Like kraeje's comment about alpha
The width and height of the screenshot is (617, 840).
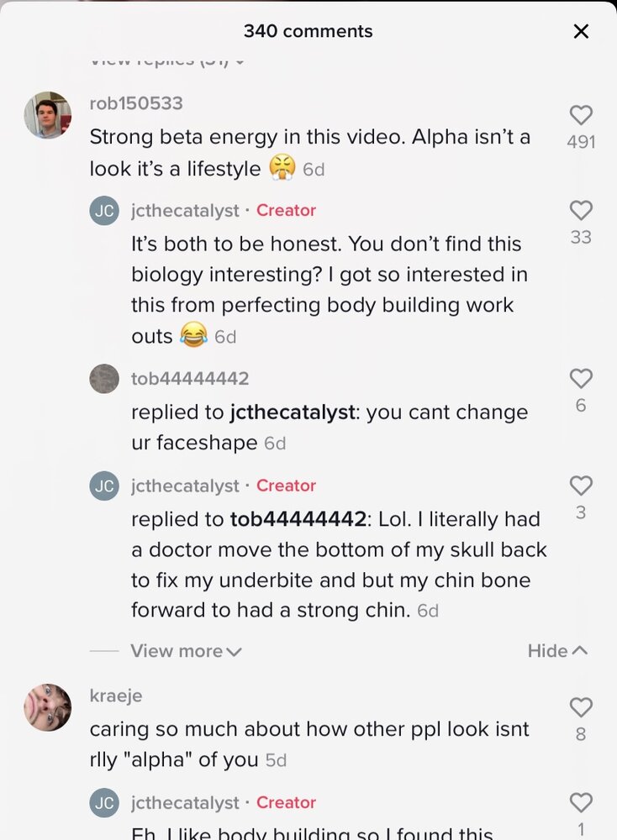coord(581,707)
